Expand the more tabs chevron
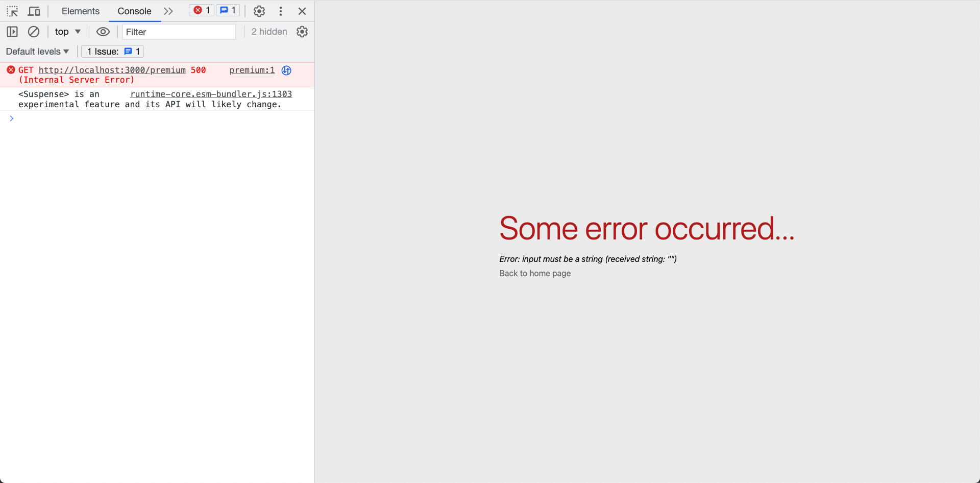The image size is (980, 483). (x=168, y=11)
